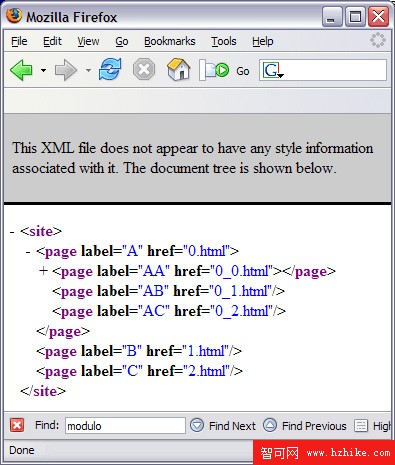395x465 pixels.
Task: Click the grey Forward arrow
Action: point(66,70)
